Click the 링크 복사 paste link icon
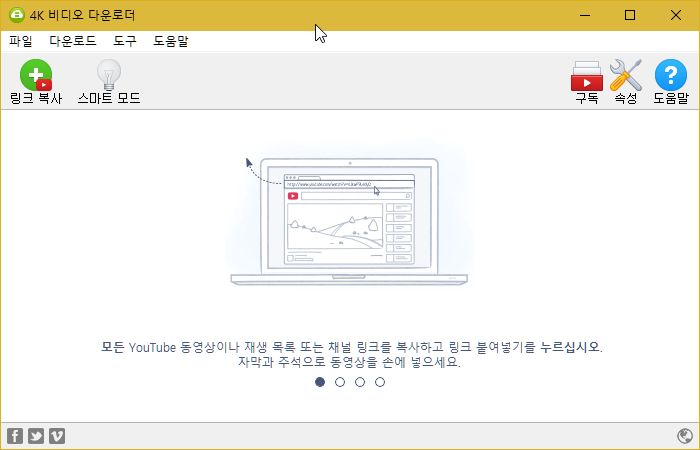The width and height of the screenshot is (700, 450). 36,75
